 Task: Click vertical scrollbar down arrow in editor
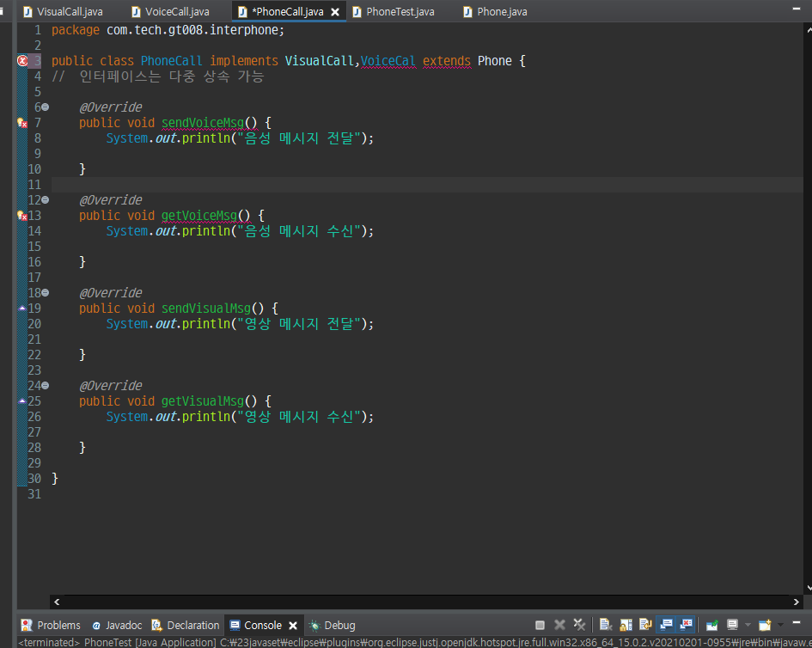coord(809,589)
